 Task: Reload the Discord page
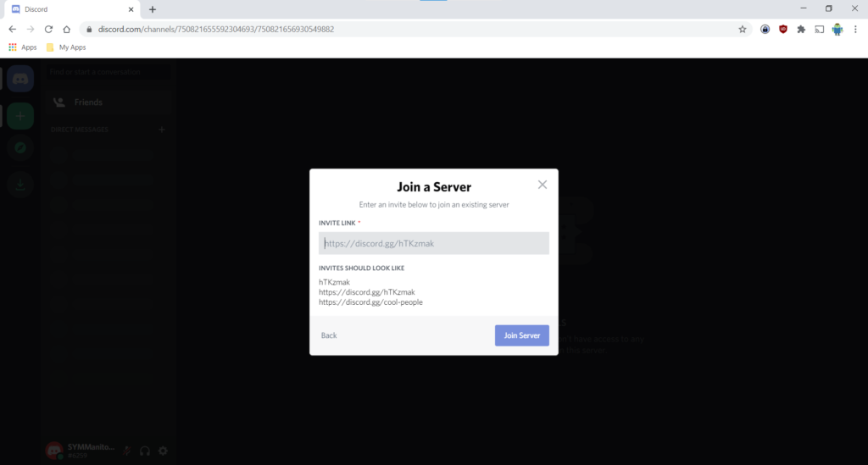pos(48,30)
